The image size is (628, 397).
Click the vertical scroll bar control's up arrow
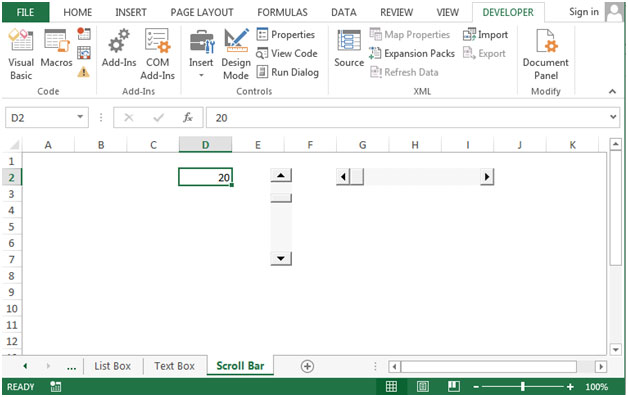(x=281, y=175)
